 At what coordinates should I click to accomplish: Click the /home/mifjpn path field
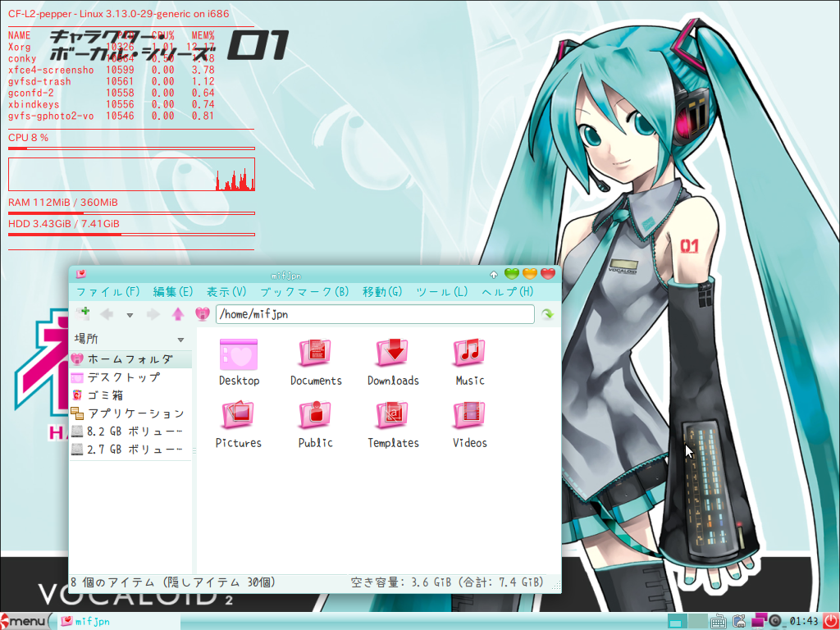coord(375,314)
